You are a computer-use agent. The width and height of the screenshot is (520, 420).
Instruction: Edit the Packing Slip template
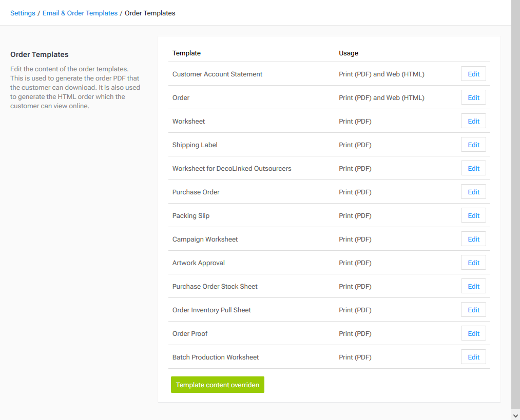(473, 215)
